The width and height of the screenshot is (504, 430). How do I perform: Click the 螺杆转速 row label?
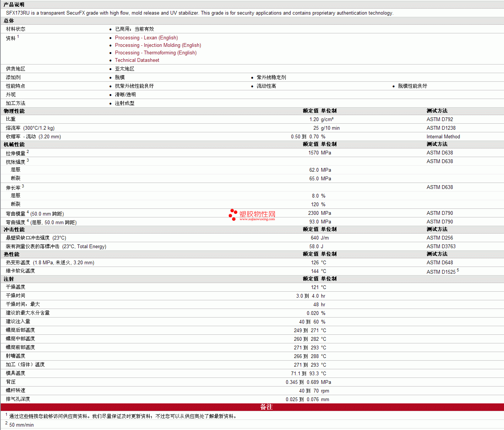16,391
